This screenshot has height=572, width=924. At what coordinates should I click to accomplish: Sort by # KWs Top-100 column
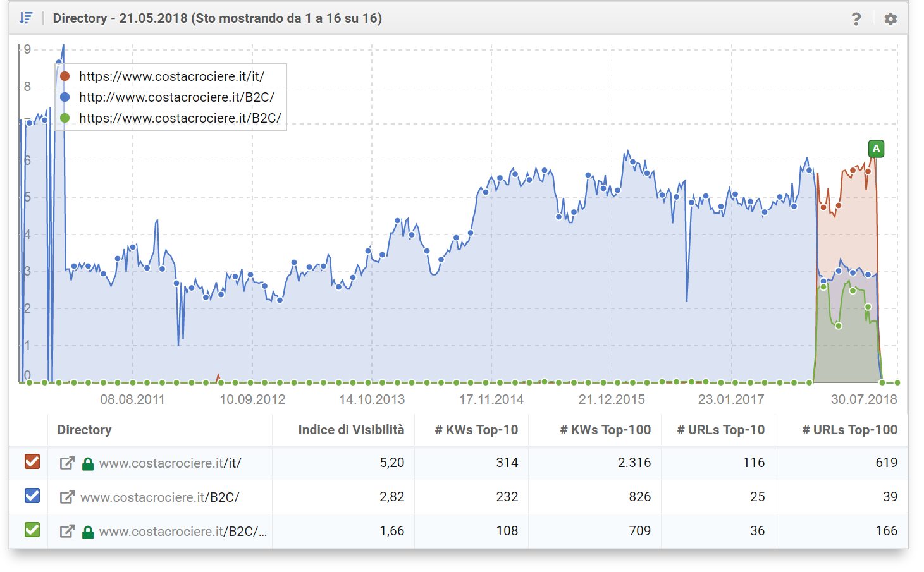click(x=605, y=430)
